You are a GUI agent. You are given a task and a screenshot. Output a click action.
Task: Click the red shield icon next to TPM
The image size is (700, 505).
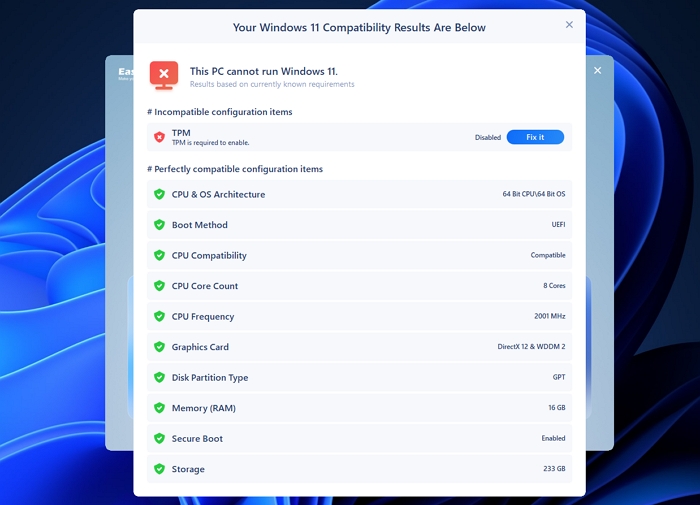click(159, 137)
